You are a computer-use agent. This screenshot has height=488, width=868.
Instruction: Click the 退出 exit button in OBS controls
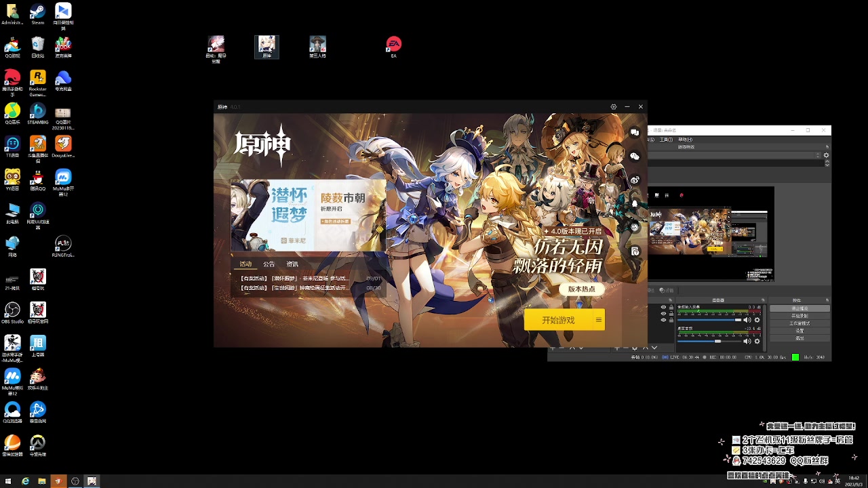coord(800,338)
